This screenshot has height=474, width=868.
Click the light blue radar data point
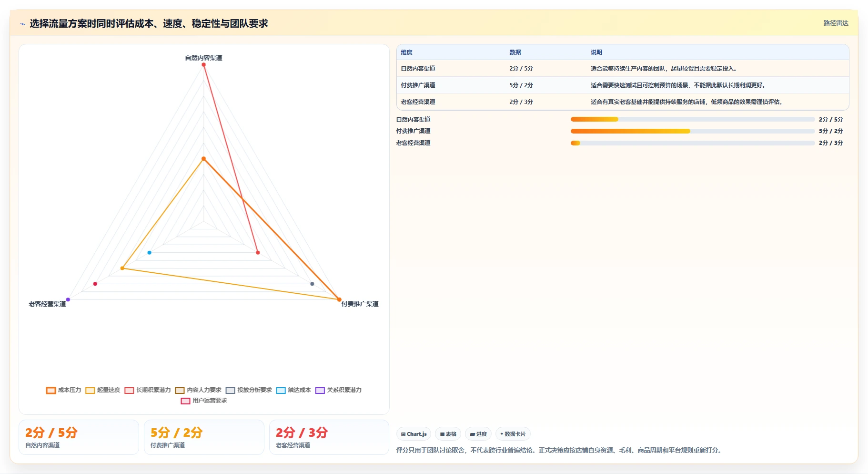(150, 252)
